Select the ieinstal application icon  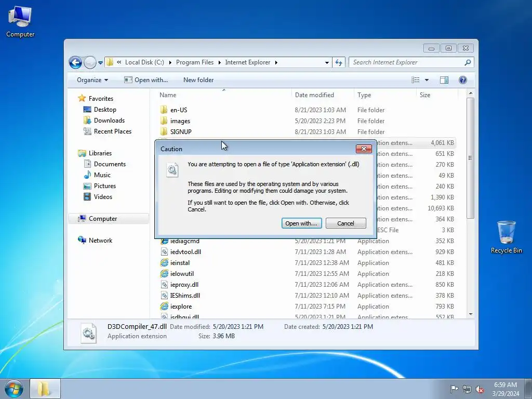pyautogui.click(x=164, y=262)
